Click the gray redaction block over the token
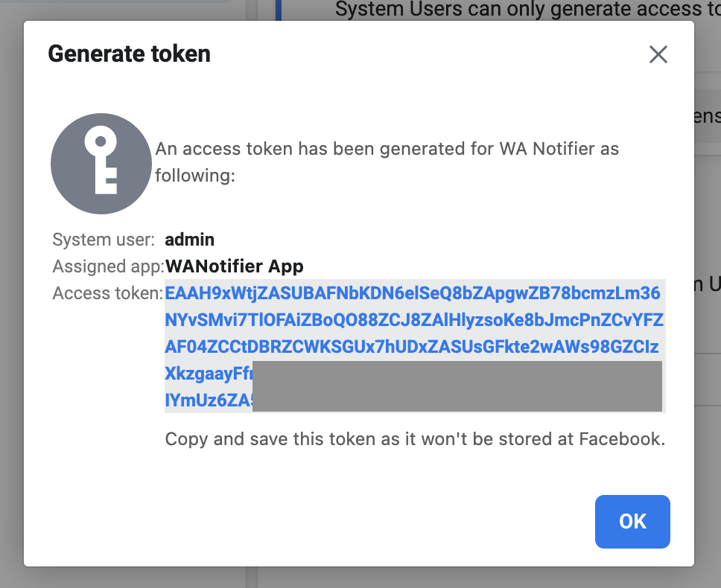721x588 pixels. (457, 386)
